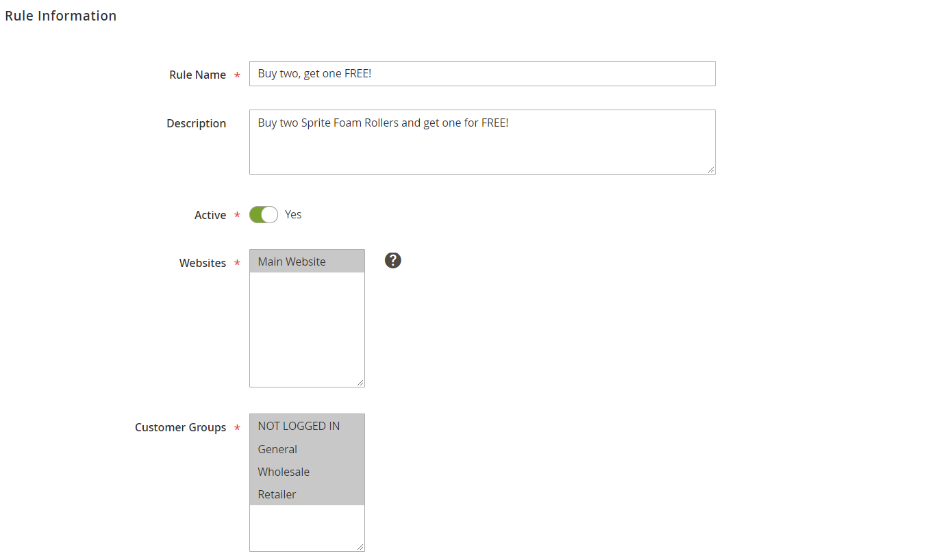Click the Rule Name input field
This screenshot has width=928, height=560.
482,74
